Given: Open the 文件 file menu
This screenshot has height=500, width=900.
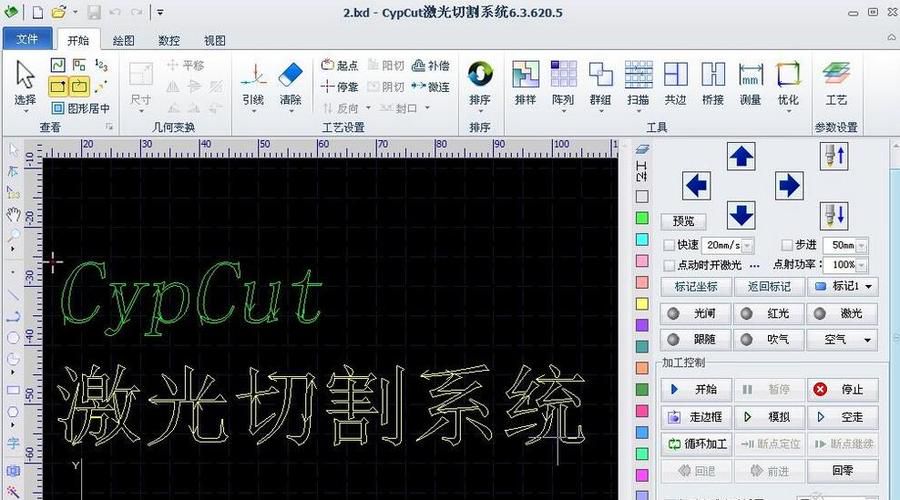Looking at the screenshot, I should click(27, 39).
